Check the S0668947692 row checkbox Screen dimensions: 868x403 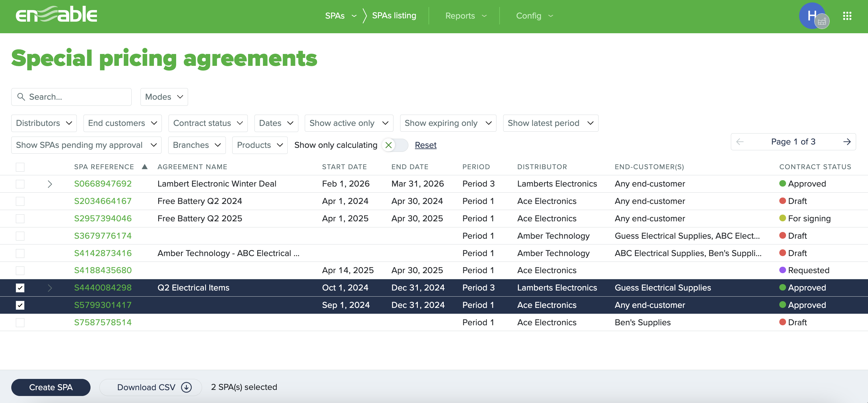[20, 184]
